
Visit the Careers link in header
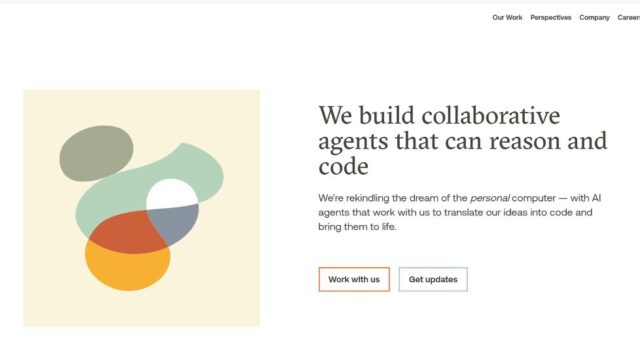click(x=629, y=18)
